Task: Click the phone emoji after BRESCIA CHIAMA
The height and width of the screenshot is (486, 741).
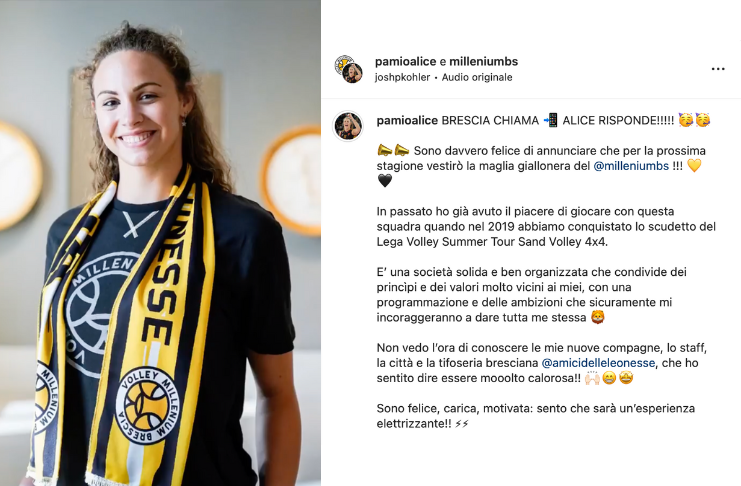Action: pyautogui.click(x=551, y=121)
